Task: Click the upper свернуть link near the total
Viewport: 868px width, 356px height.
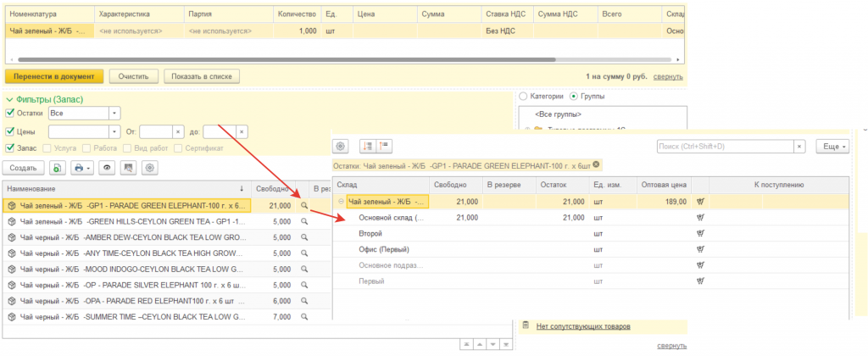Action: [x=668, y=76]
